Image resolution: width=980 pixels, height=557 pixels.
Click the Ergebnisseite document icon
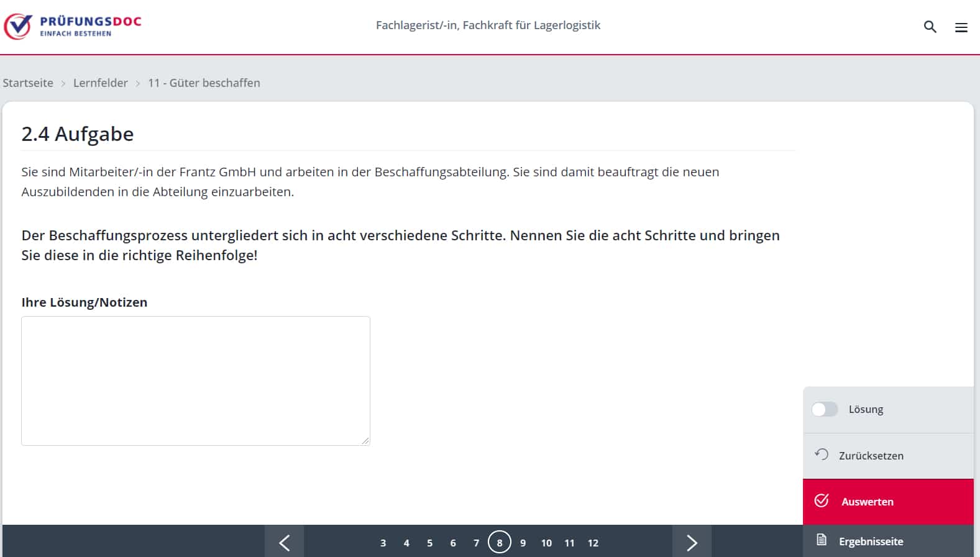pyautogui.click(x=822, y=540)
